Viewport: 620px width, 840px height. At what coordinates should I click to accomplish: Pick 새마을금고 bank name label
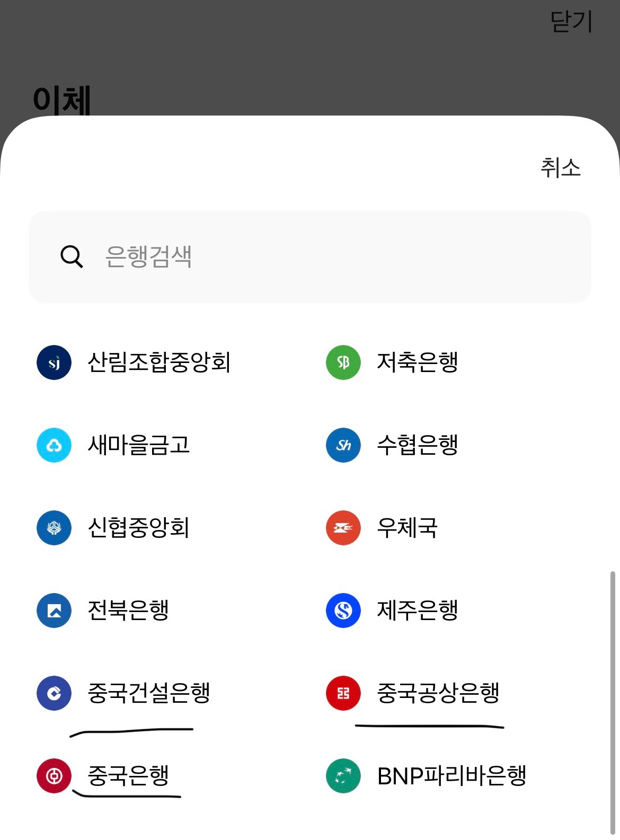tap(138, 445)
